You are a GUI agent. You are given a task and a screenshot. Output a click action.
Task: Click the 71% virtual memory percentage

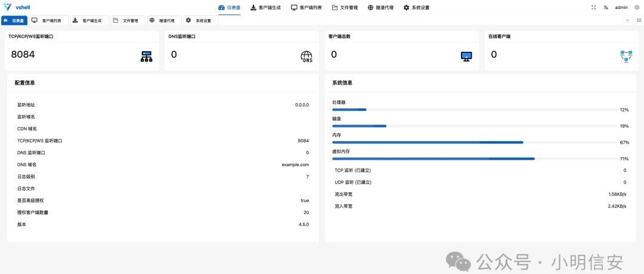(625, 159)
